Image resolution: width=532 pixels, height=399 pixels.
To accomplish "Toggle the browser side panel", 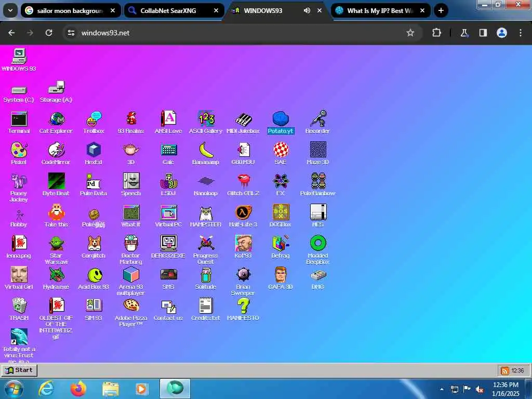I will click(483, 33).
